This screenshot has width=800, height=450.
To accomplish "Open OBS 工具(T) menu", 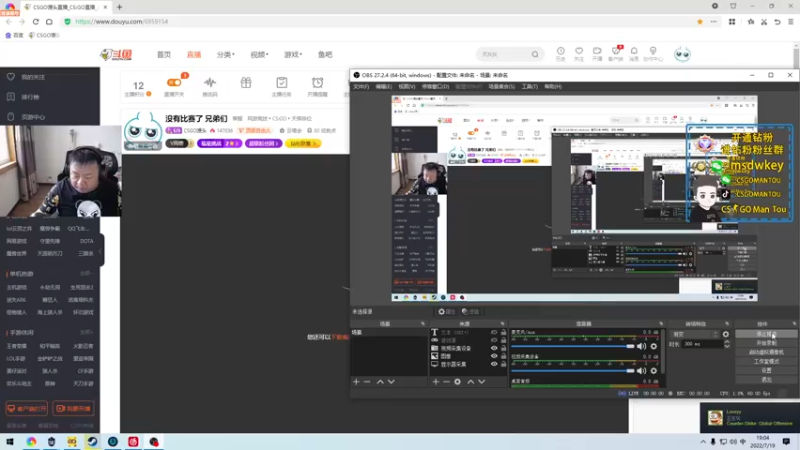I will coord(530,87).
